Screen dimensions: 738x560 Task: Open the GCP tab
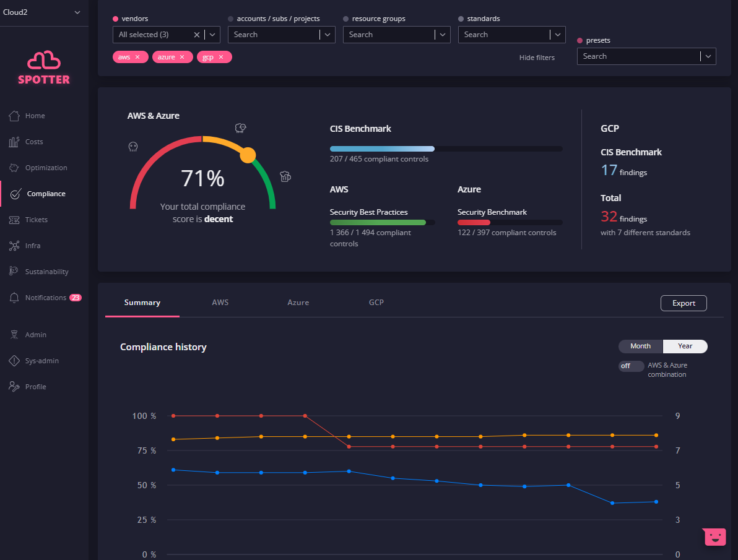(376, 303)
